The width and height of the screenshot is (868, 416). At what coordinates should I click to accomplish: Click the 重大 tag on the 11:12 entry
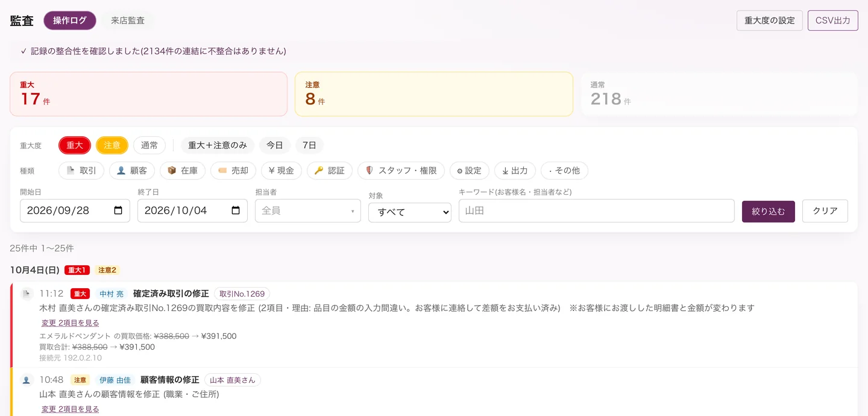tap(80, 294)
